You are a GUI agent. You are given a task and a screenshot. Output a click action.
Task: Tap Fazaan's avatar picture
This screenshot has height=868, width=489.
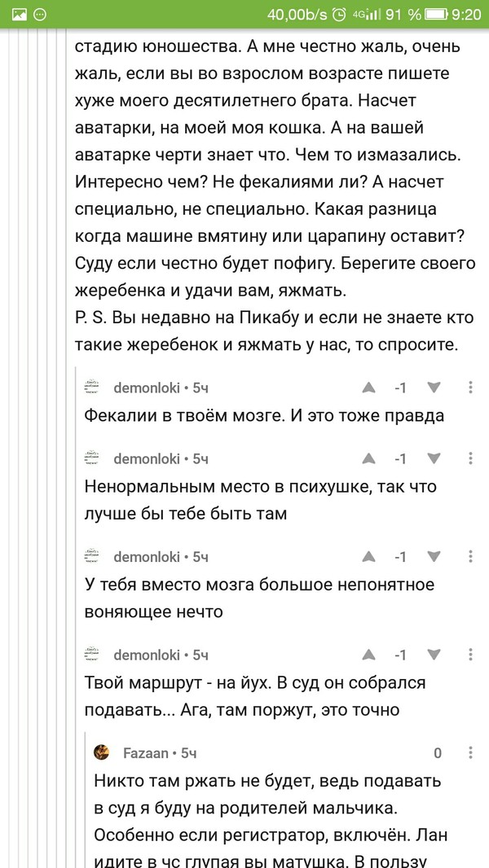pos(102,752)
